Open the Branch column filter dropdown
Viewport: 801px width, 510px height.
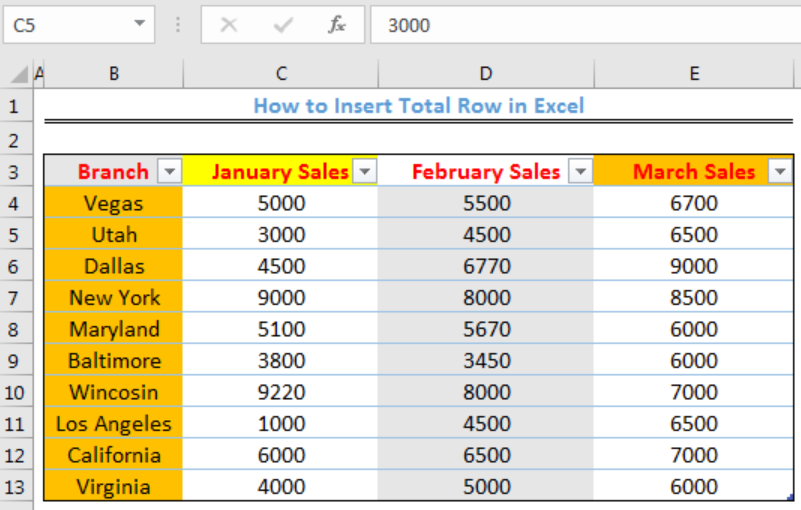point(170,171)
